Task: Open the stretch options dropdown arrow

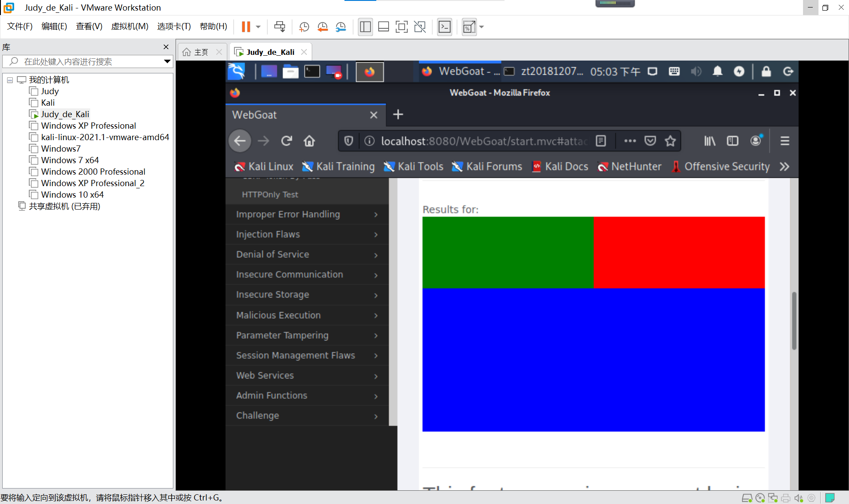Action: click(x=482, y=27)
